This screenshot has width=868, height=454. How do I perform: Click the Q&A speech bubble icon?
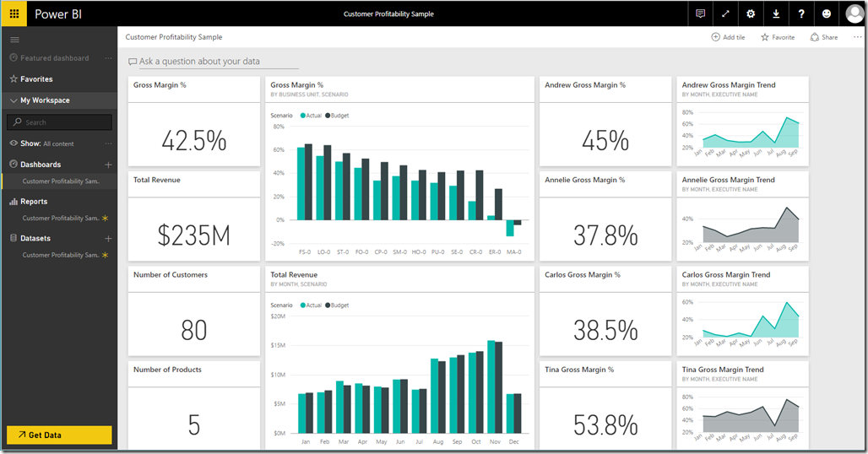tap(133, 62)
